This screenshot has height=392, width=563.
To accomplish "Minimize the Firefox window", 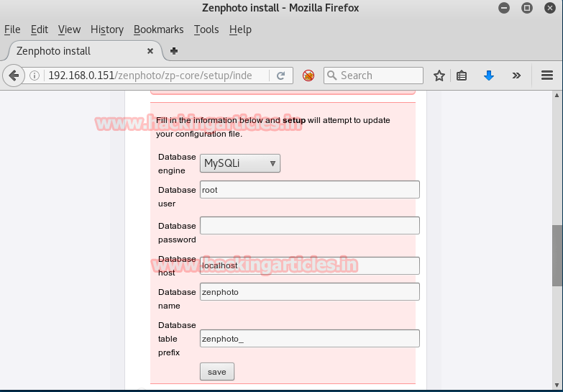I will (504, 8).
